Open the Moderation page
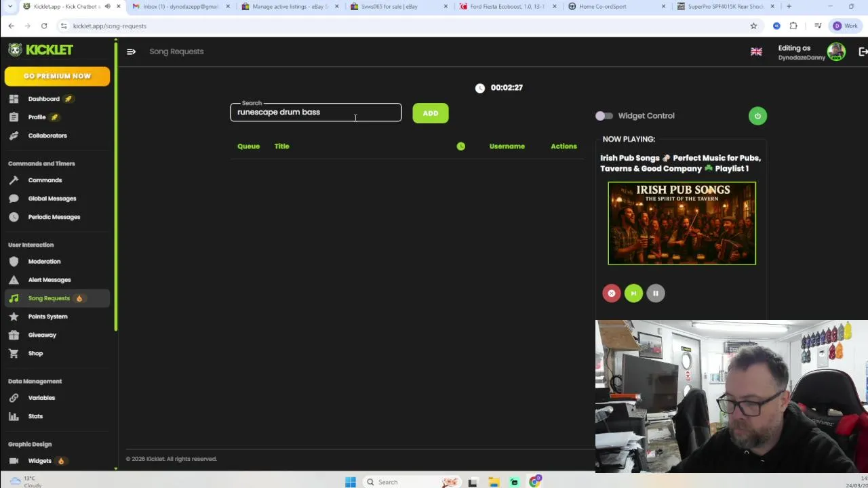Screen dimensions: 868x488 coord(44,262)
